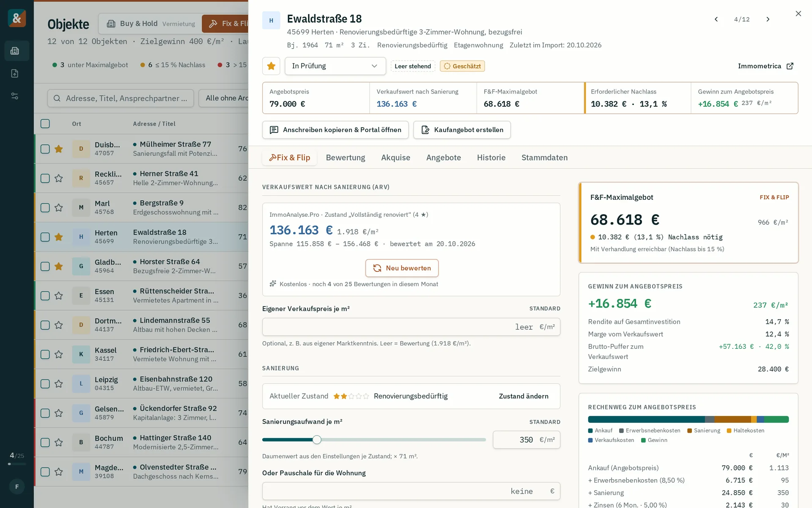The height and width of the screenshot is (508, 812).
Task: Click the ampersand app logo
Action: coord(17,18)
